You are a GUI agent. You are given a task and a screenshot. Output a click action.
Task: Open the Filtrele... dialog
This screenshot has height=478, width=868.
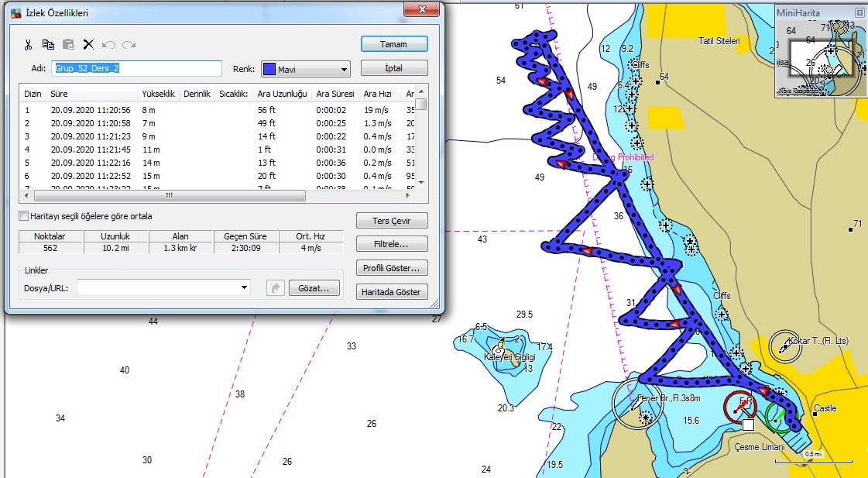tap(392, 244)
